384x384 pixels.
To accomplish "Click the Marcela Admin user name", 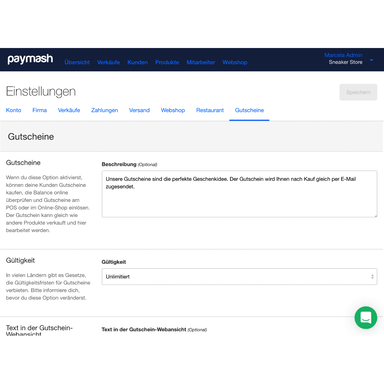I will click(343, 55).
